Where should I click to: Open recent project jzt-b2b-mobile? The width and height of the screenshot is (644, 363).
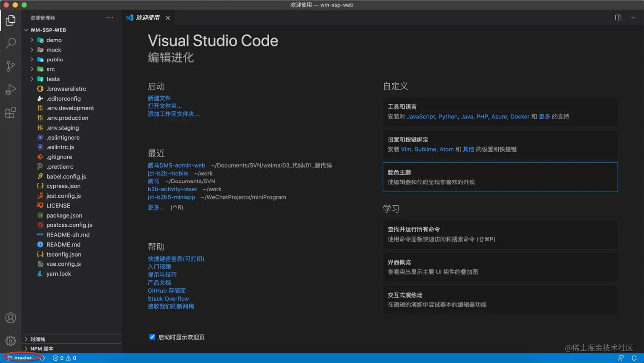point(168,173)
